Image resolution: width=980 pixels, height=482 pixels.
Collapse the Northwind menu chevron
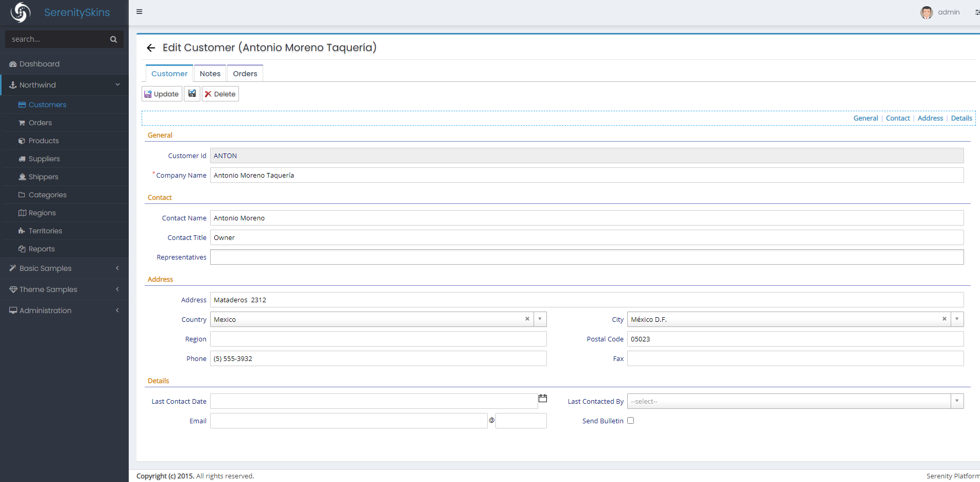click(117, 85)
